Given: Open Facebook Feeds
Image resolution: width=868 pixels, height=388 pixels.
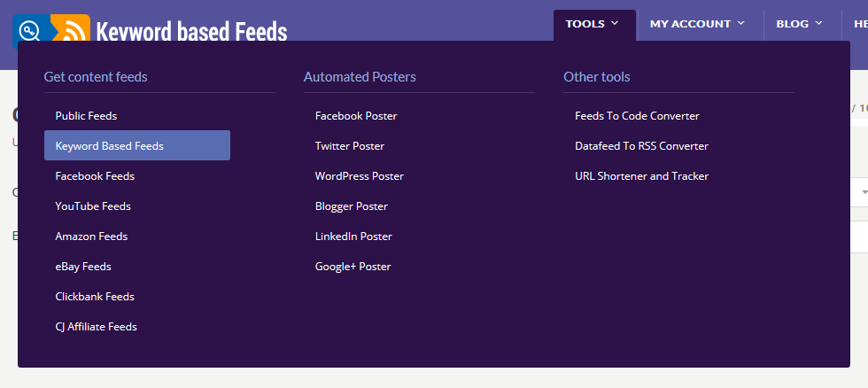Looking at the screenshot, I should (x=95, y=176).
